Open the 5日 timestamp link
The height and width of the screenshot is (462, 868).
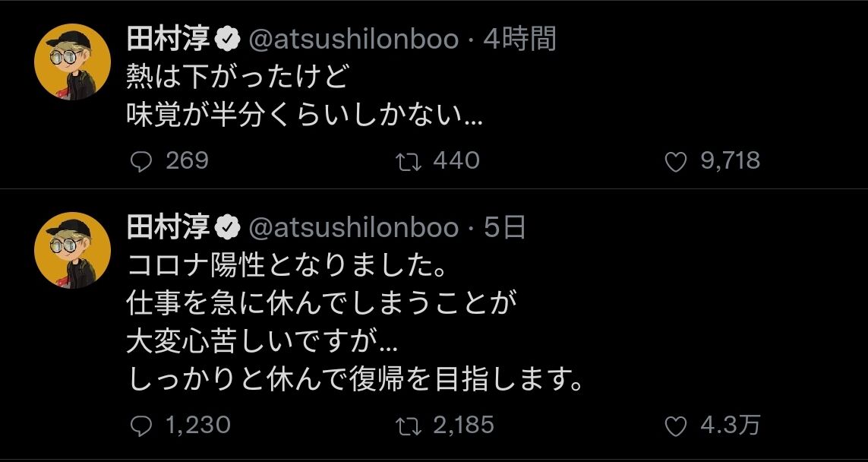click(504, 228)
